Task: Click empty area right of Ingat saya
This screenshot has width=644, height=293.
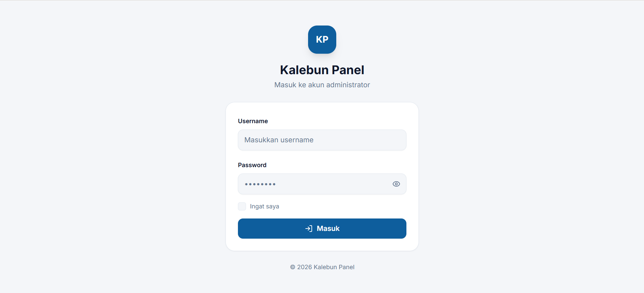Action: coord(342,206)
